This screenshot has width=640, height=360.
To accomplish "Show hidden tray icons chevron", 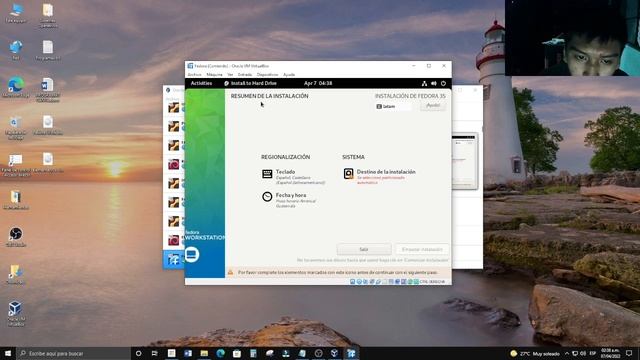I will tap(567, 353).
